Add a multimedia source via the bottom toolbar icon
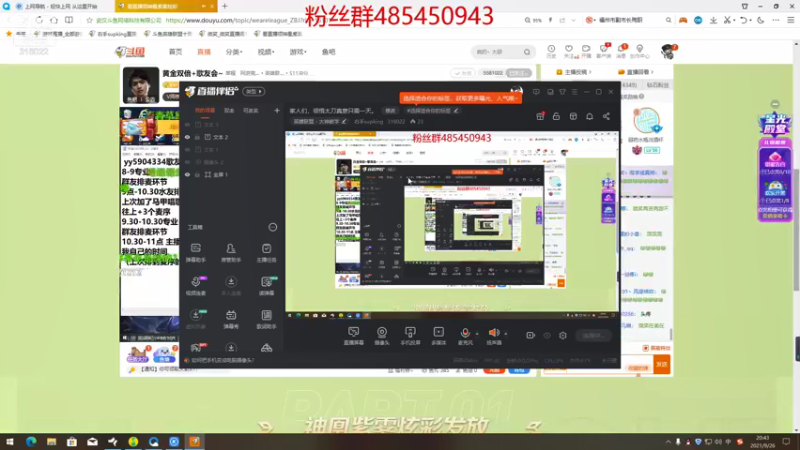This screenshot has height=450, width=800. (x=439, y=333)
